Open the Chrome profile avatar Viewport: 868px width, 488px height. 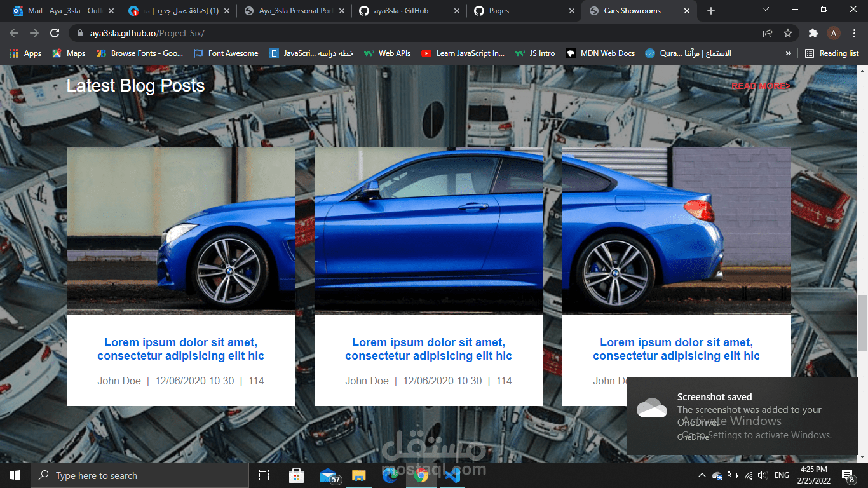click(x=834, y=33)
